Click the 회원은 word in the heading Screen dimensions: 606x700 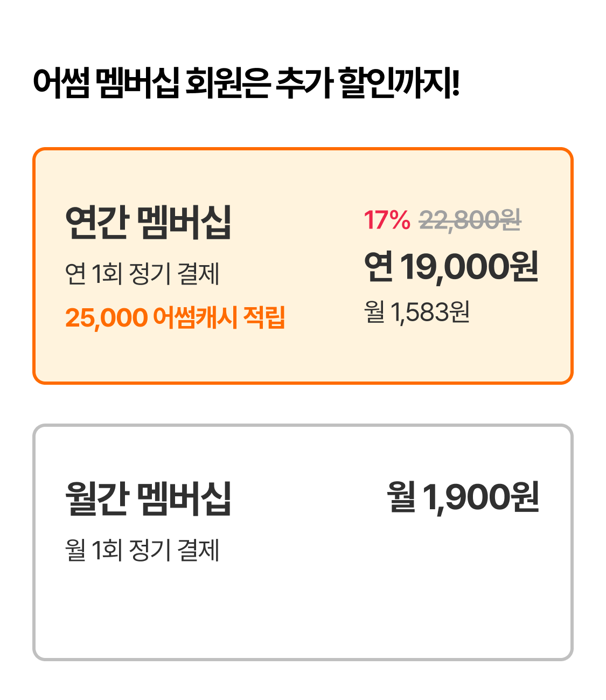pos(227,84)
